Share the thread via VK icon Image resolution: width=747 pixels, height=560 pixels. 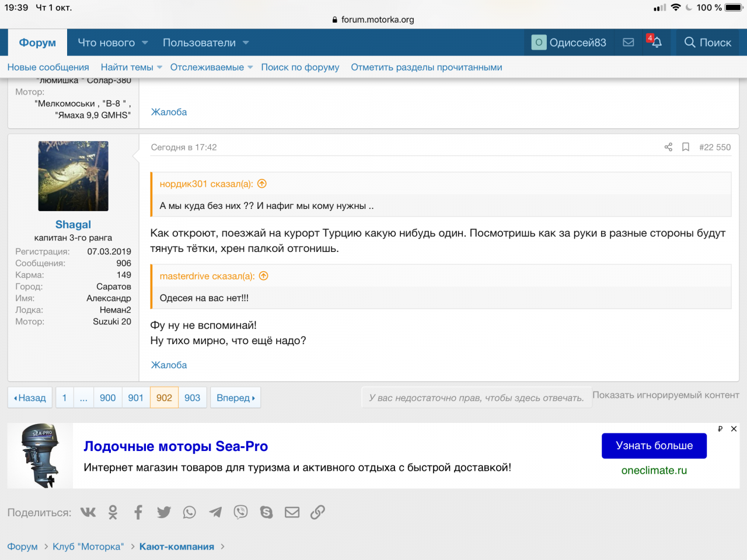pyautogui.click(x=88, y=512)
